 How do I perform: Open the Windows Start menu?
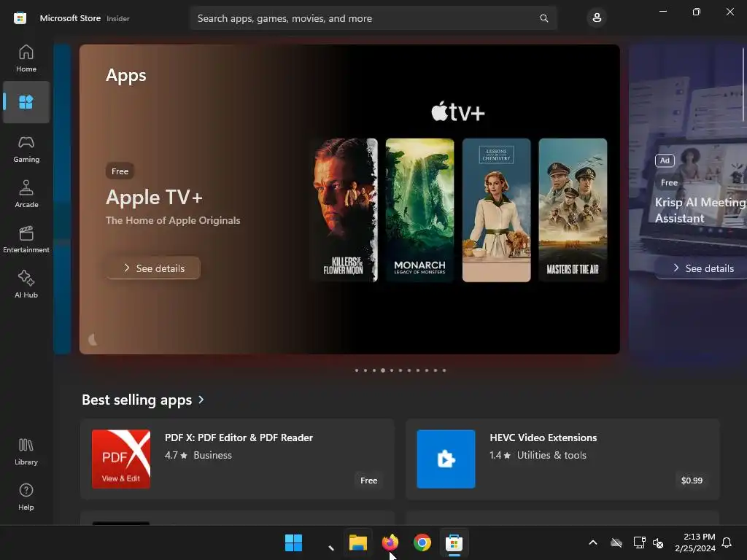tap(293, 542)
